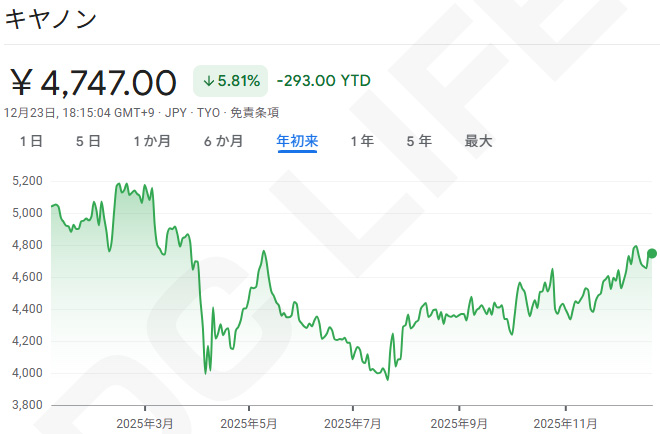This screenshot has width=660, height=434.
Task: Click the 2025年11月 axis label
Action: coord(565,423)
